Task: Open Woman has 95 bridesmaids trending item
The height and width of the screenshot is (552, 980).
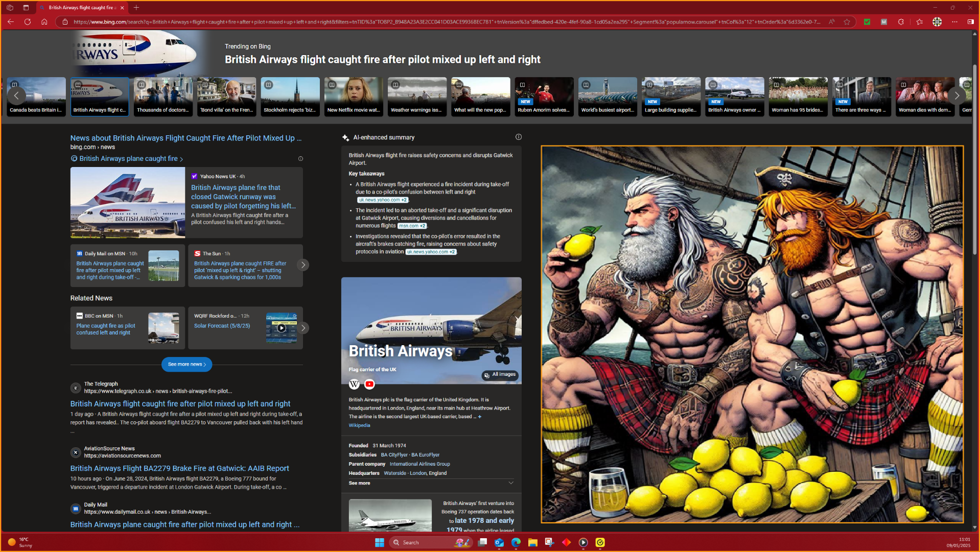Action: point(798,97)
